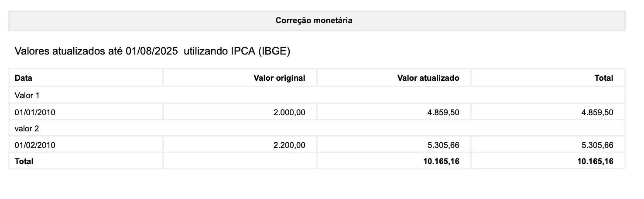The height and width of the screenshot is (199, 644).
Task: Select 5.305,66 in the Total column
Action: [597, 145]
